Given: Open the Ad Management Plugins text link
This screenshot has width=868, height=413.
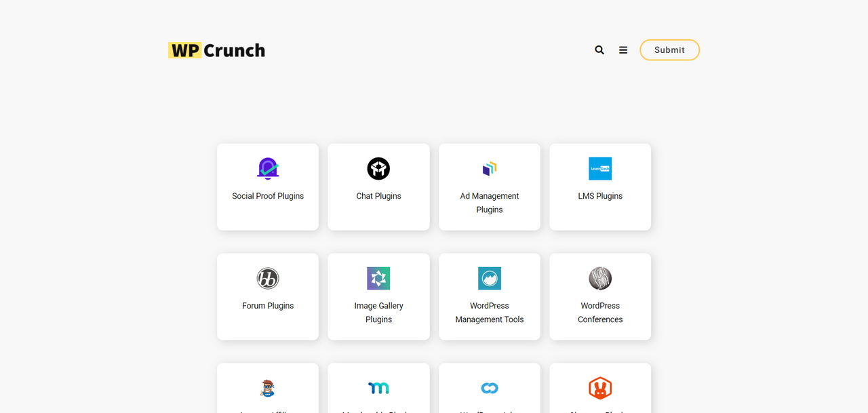Looking at the screenshot, I should [x=490, y=203].
